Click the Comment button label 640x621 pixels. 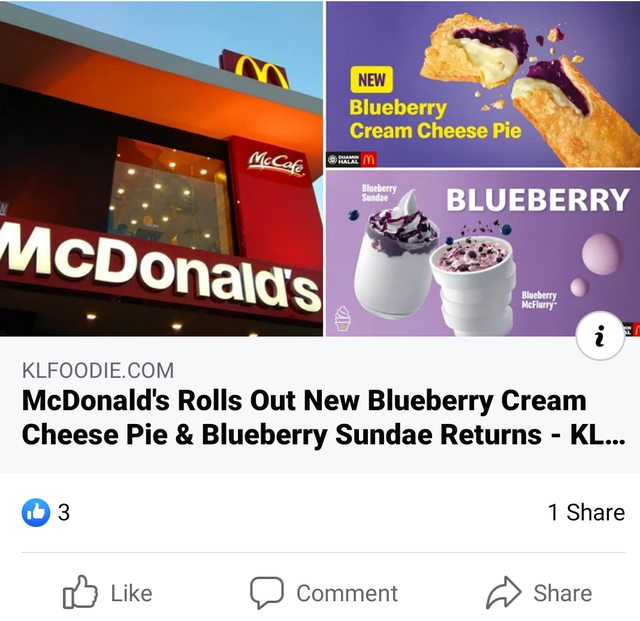click(347, 593)
